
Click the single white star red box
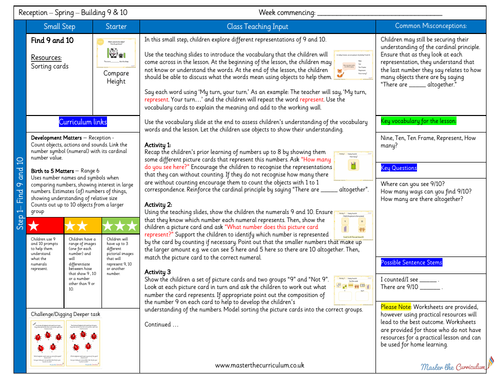click(x=45, y=226)
